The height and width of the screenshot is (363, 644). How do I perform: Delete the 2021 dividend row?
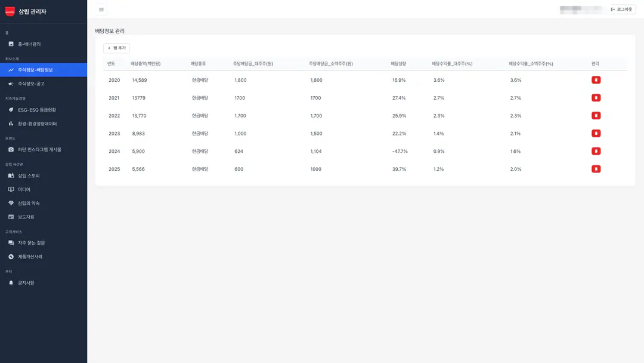[596, 98]
